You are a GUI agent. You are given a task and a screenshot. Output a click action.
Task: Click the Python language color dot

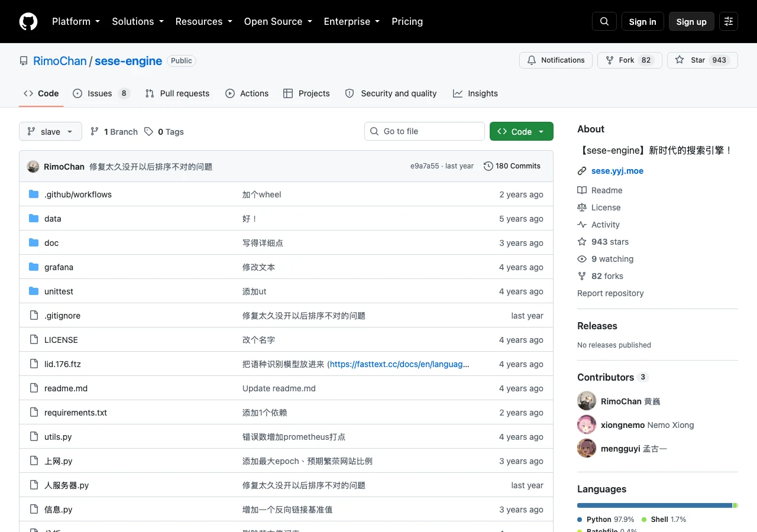tap(580, 520)
